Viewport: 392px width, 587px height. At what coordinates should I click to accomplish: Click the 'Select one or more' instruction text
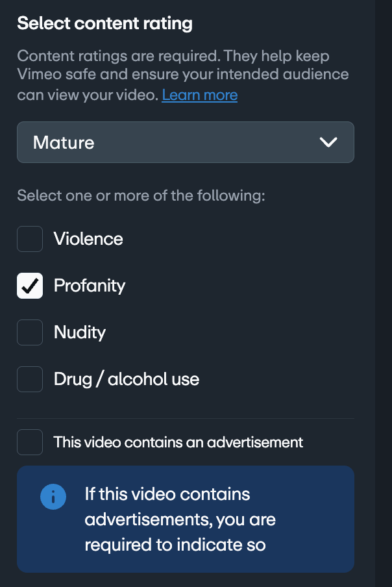[141, 195]
